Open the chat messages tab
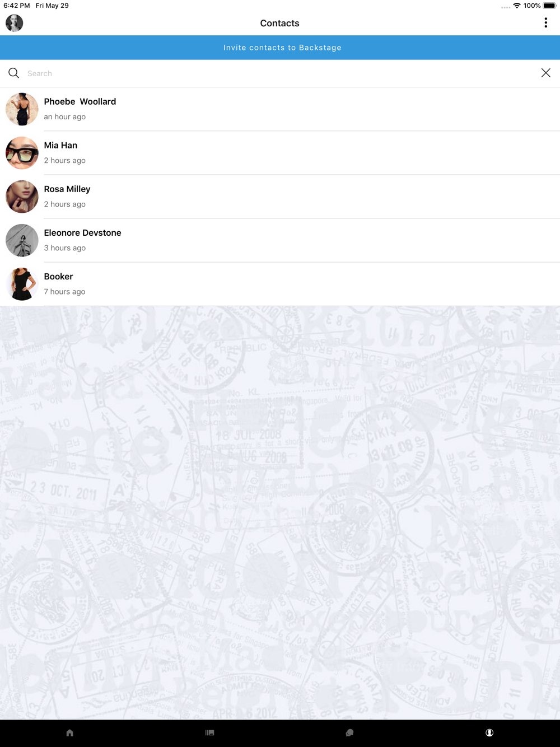The height and width of the screenshot is (747, 560). coord(349,732)
